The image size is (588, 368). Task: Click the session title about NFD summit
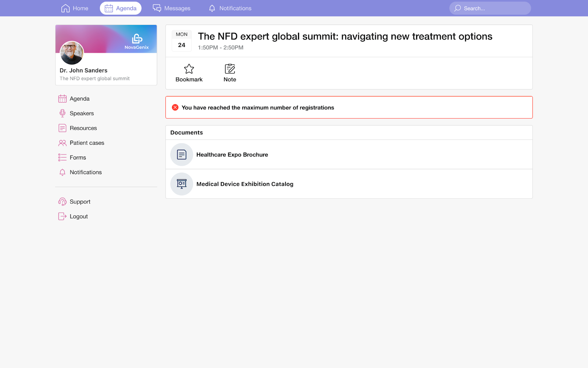click(345, 36)
